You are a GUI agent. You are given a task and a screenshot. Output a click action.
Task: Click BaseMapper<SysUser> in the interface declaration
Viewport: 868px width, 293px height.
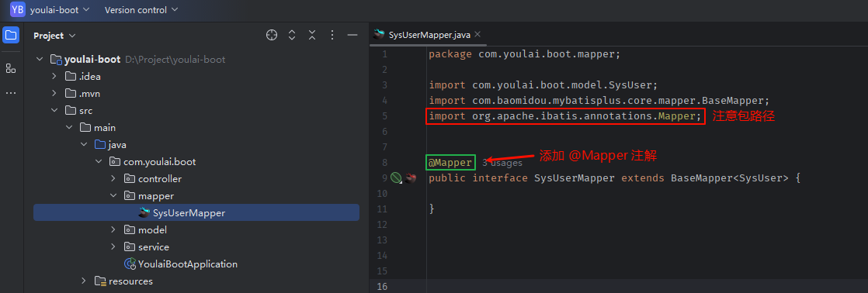click(x=730, y=178)
